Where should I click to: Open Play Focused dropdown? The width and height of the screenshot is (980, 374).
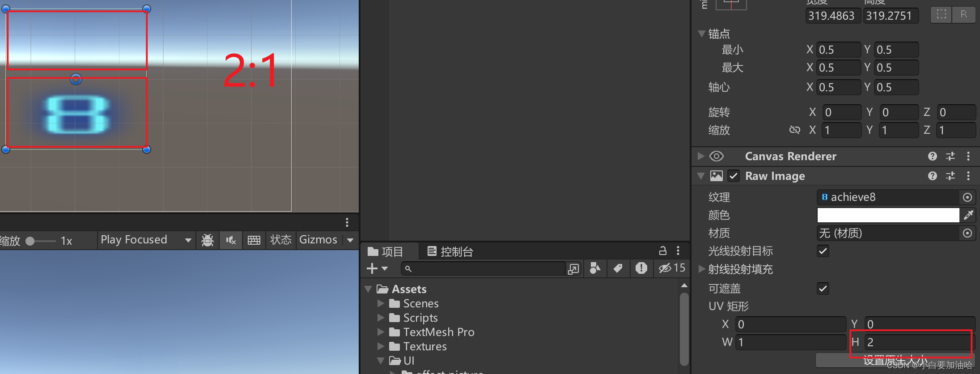[146, 240]
